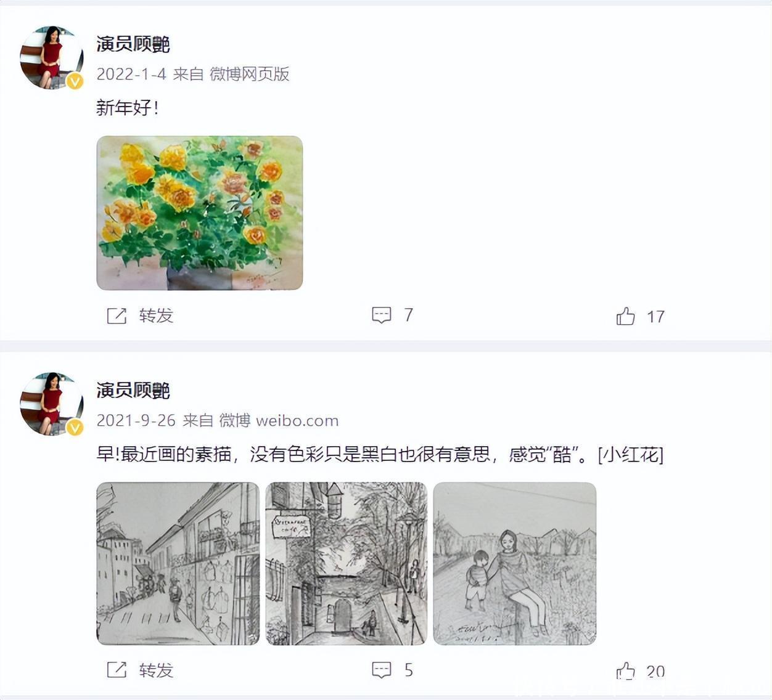Click the 微博网页版 source link

[249, 74]
